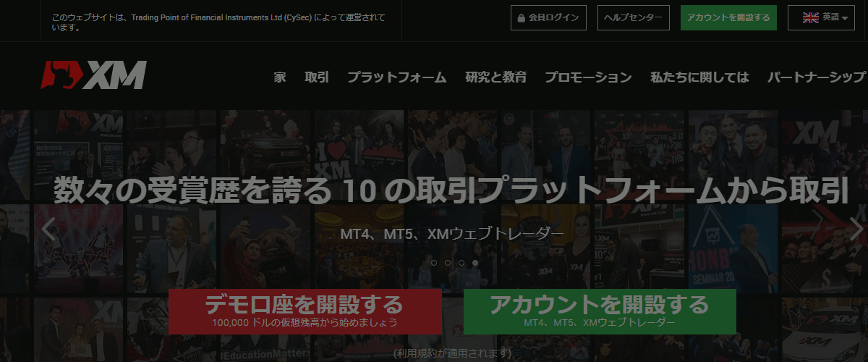Click the Trading Point of Financial Instruments notice

(x=218, y=22)
